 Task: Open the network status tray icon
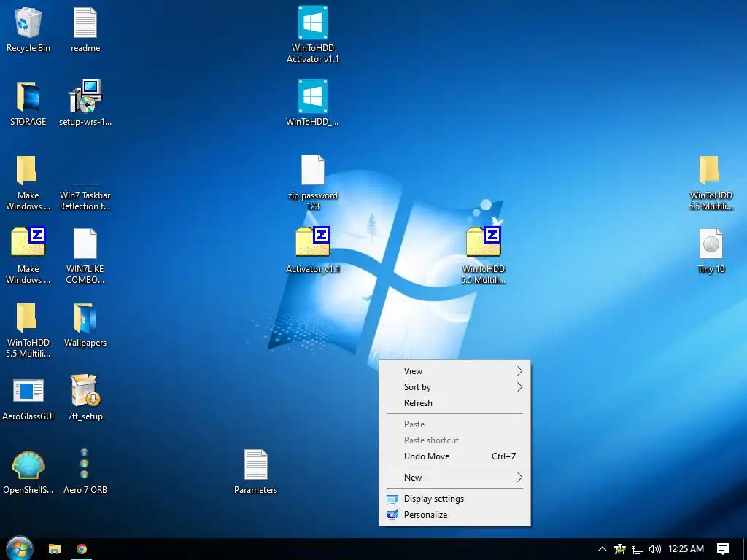[x=638, y=549]
